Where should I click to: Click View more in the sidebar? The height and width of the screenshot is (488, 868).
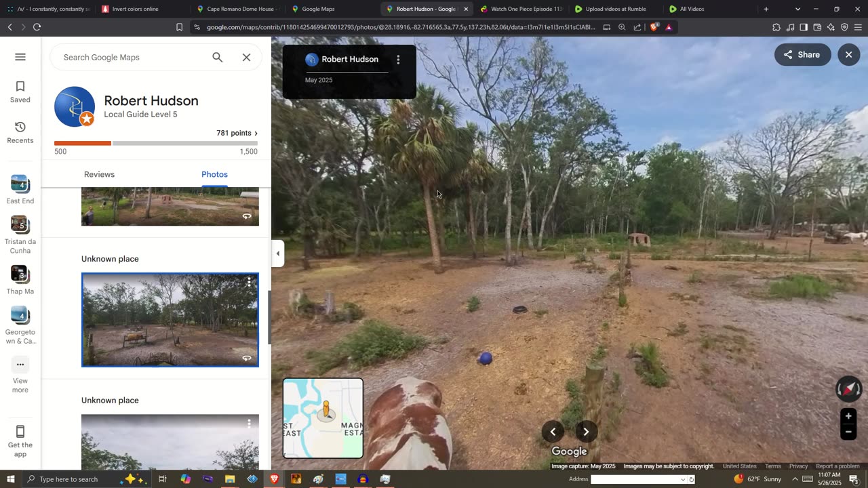[20, 375]
